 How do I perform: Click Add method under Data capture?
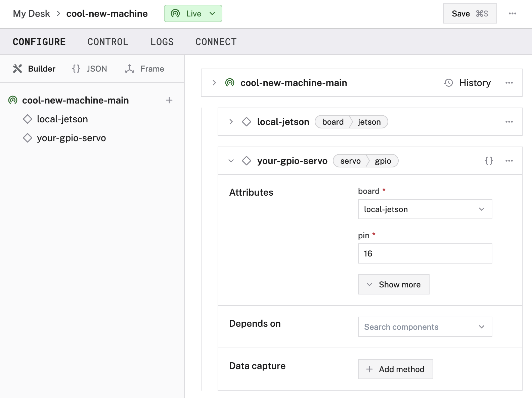[x=395, y=369]
